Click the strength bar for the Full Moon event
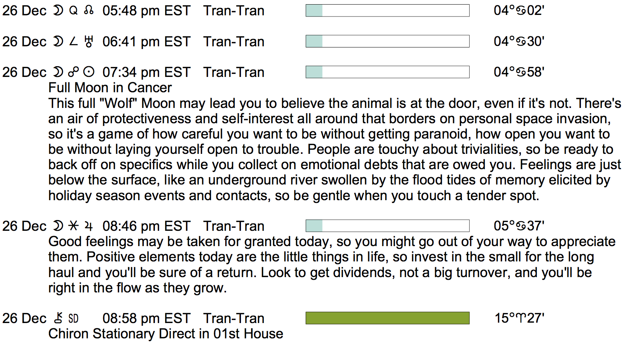 point(387,72)
